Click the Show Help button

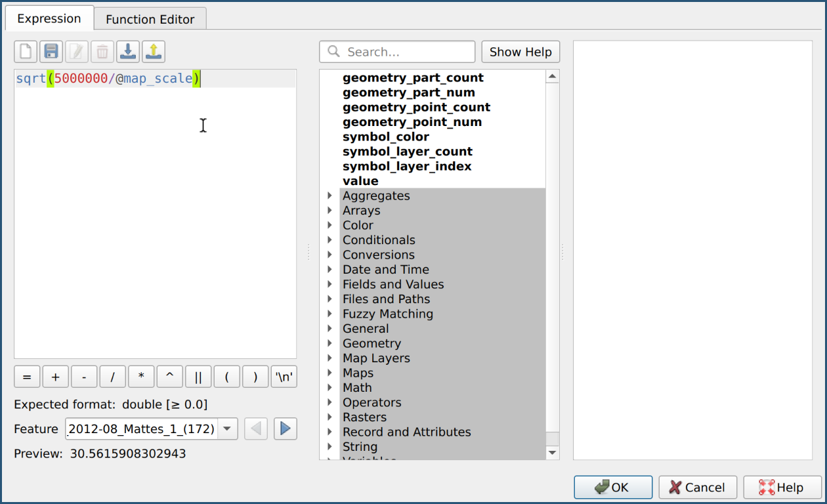(520, 51)
